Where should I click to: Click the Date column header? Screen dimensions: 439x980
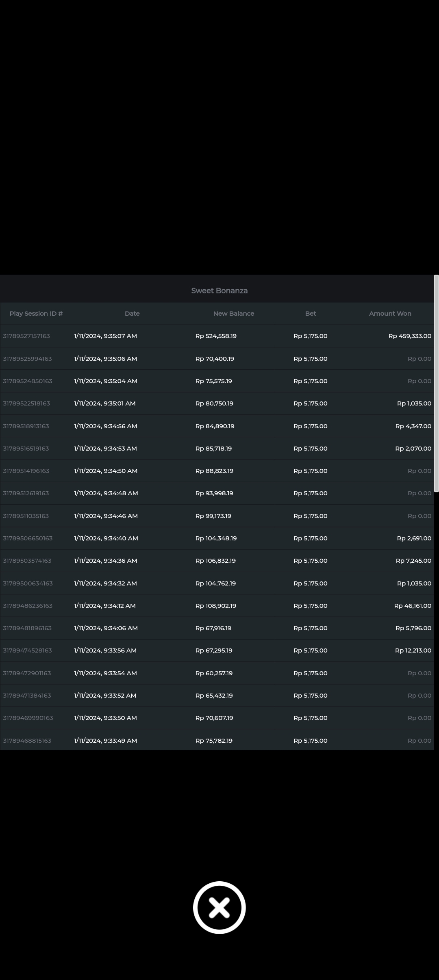tap(132, 314)
